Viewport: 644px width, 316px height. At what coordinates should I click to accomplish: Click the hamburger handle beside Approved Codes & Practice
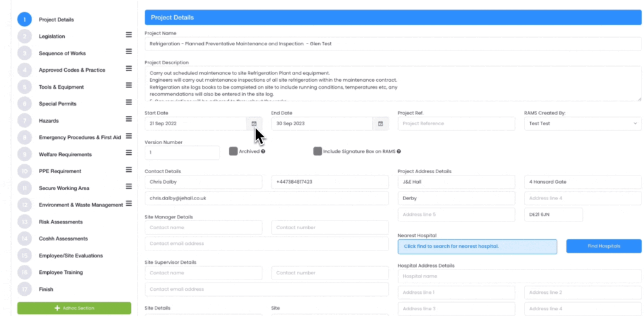click(x=128, y=68)
